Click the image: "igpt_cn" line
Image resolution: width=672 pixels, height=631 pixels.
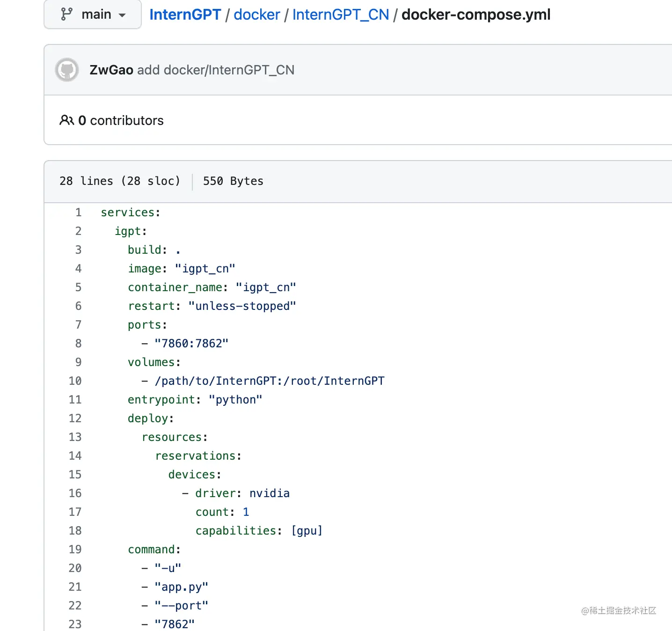182,269
